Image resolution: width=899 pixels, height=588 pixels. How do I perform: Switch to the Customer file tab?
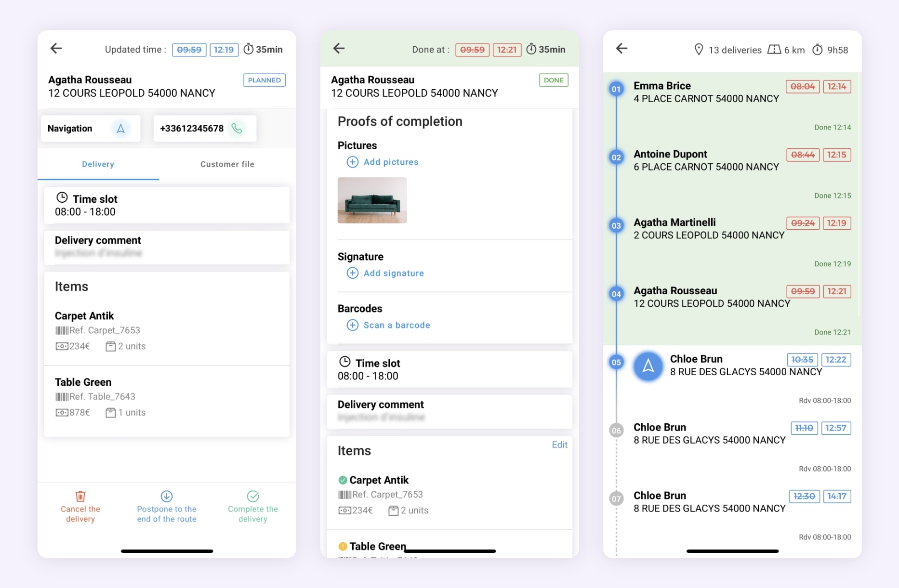click(x=227, y=164)
